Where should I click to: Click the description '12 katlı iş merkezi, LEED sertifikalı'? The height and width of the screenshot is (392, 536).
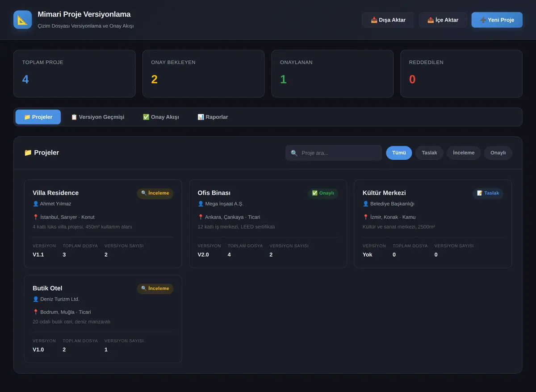pos(236,227)
